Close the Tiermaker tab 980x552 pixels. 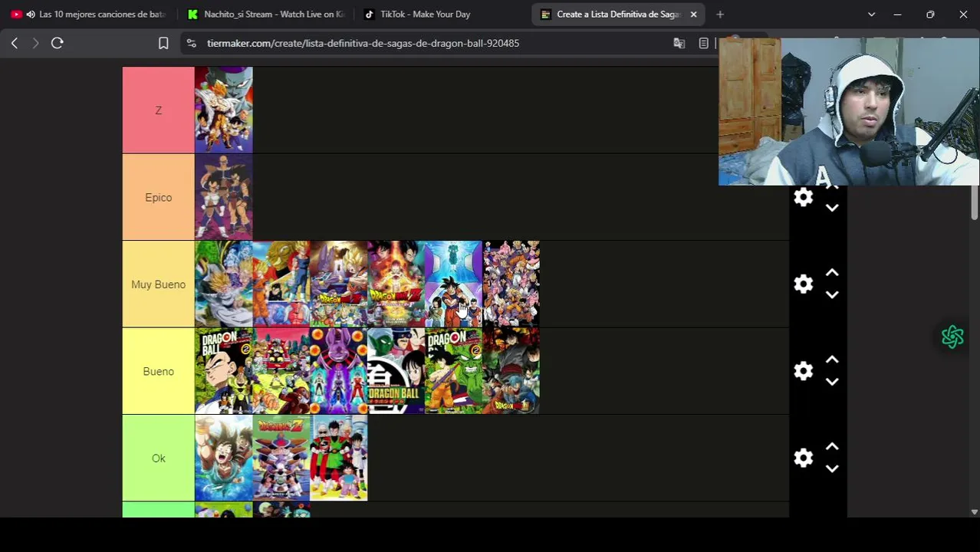tap(693, 15)
